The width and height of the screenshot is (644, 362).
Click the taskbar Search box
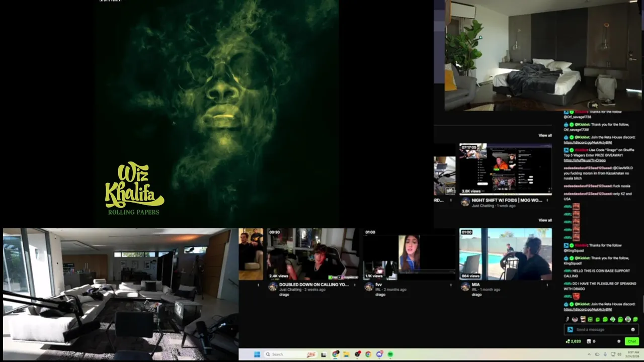[290, 354]
